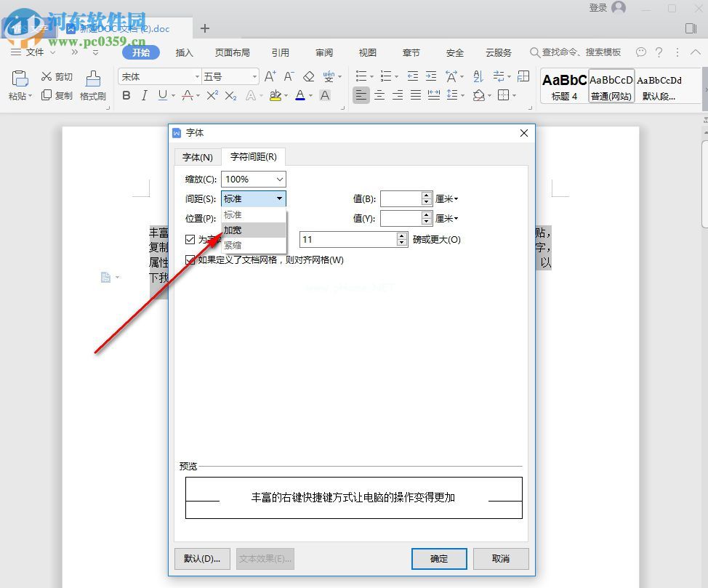708x588 pixels.
Task: Select 加宽 from the spacing dropdown
Action: pos(233,230)
